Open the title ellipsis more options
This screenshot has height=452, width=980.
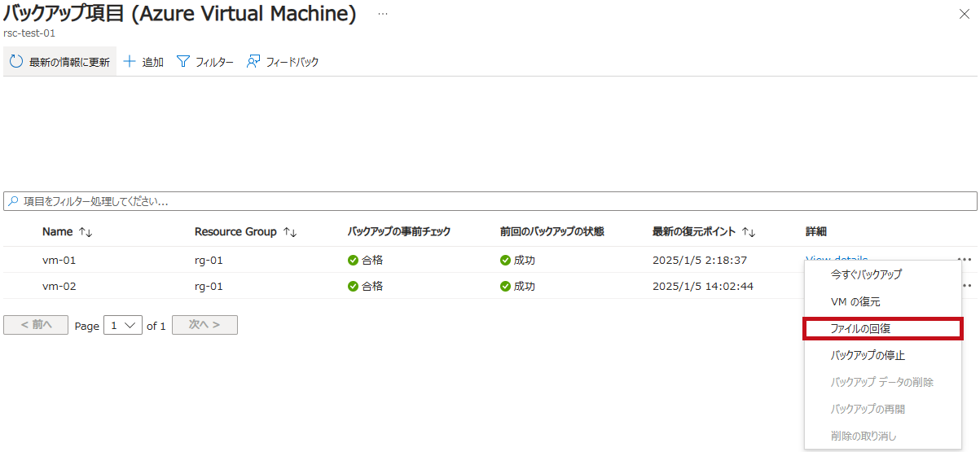coord(383,15)
